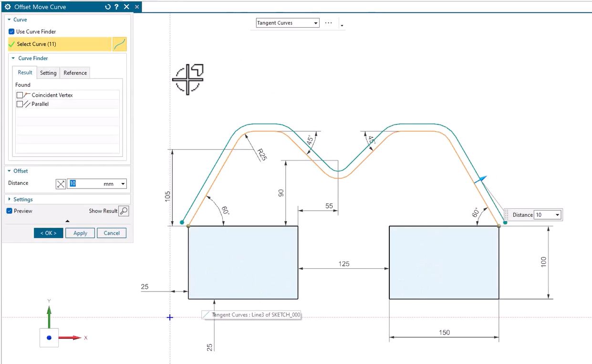Uncheck the Use Curve Finder checkbox
592x364 pixels.
[x=12, y=31]
